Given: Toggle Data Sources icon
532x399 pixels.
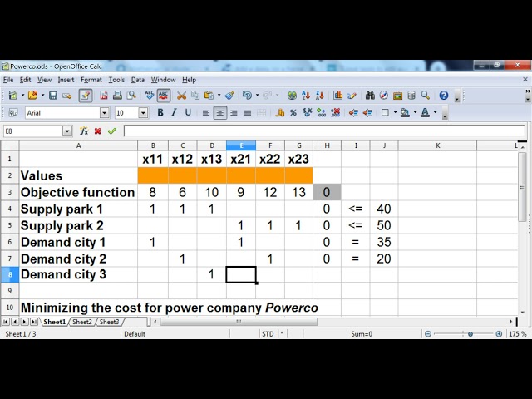Looking at the screenshot, I should coord(411,96).
